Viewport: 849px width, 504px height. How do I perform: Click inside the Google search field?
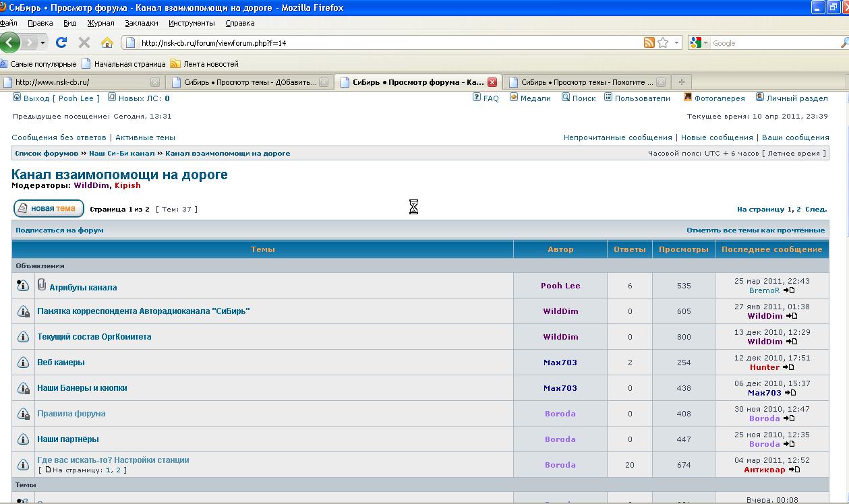772,43
